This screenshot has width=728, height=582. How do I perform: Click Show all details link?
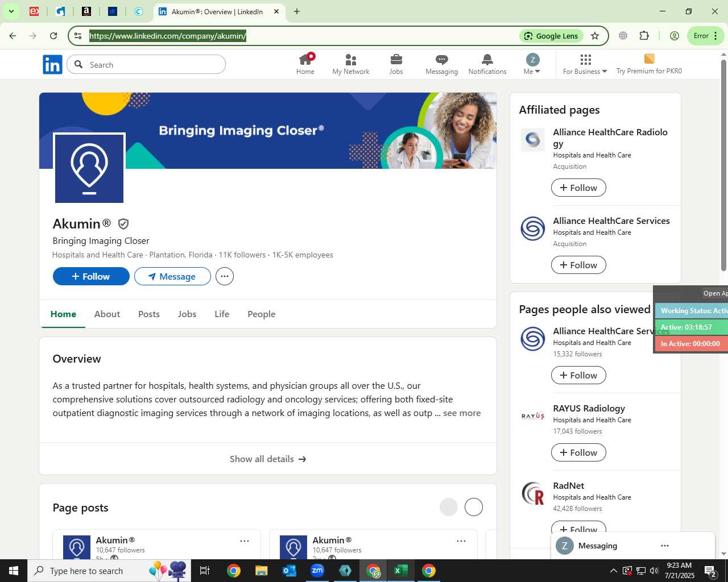pyautogui.click(x=268, y=459)
